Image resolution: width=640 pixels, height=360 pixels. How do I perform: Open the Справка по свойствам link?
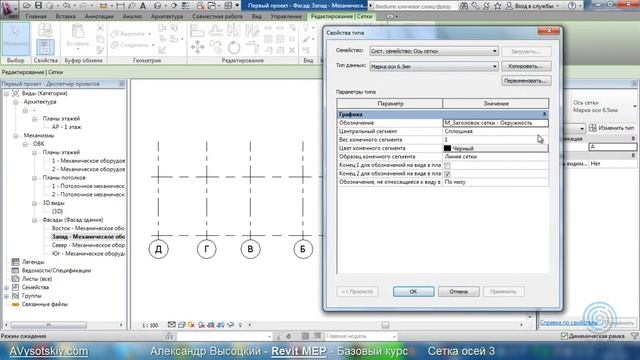(569, 323)
